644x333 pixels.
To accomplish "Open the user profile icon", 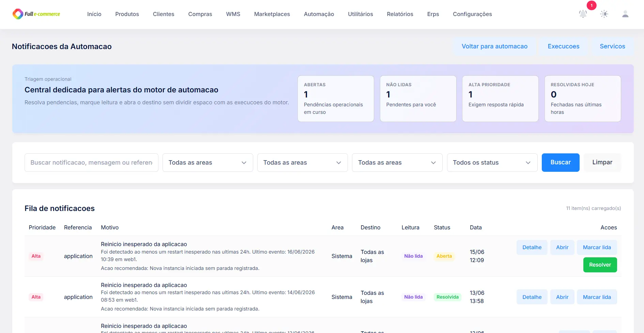I will (625, 14).
